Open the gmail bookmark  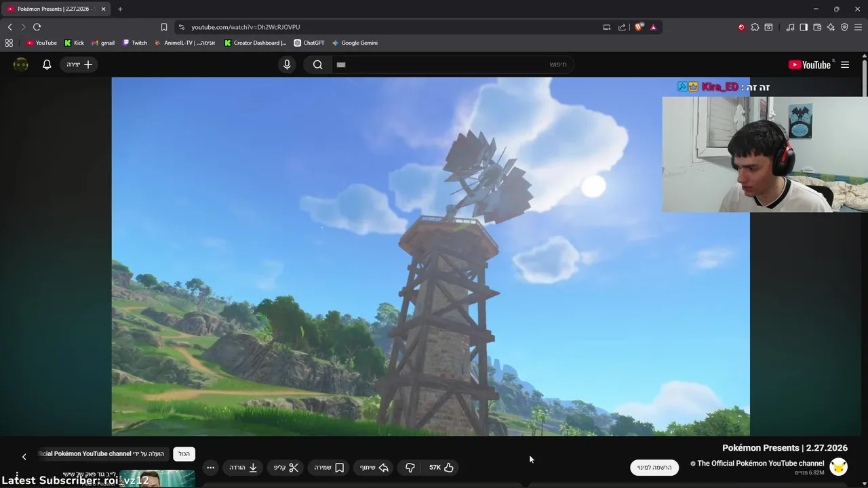pyautogui.click(x=103, y=43)
